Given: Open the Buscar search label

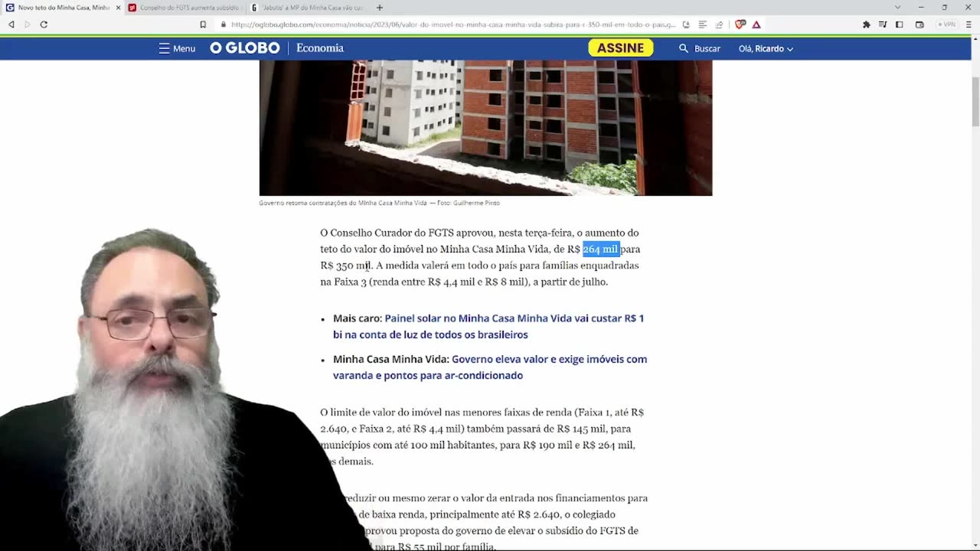Looking at the screenshot, I should point(707,48).
